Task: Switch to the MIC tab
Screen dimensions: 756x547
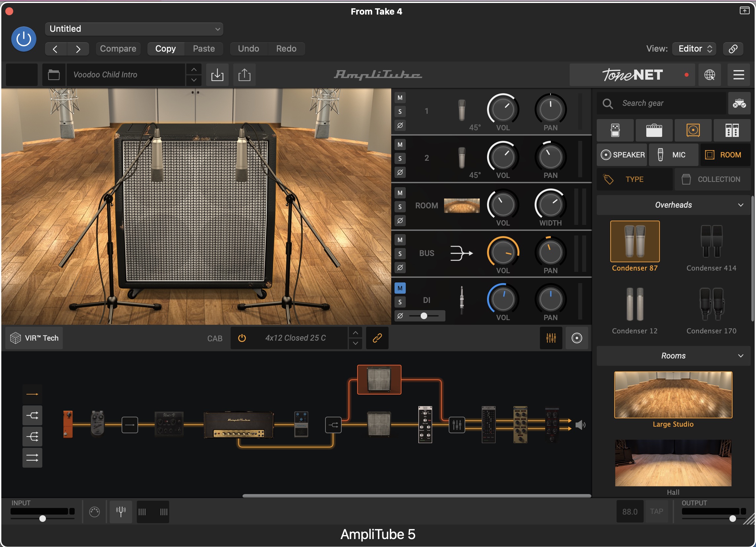Action: (x=674, y=155)
